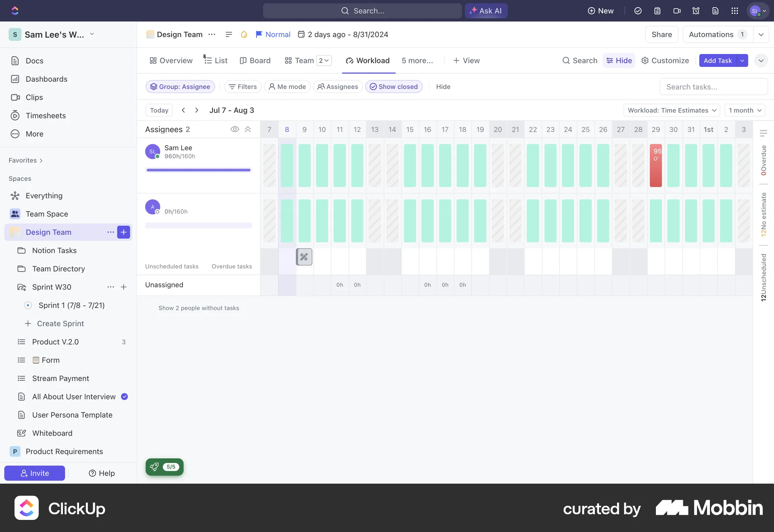Open Timesheets in the sidebar
The height and width of the screenshot is (532, 774).
(46, 116)
